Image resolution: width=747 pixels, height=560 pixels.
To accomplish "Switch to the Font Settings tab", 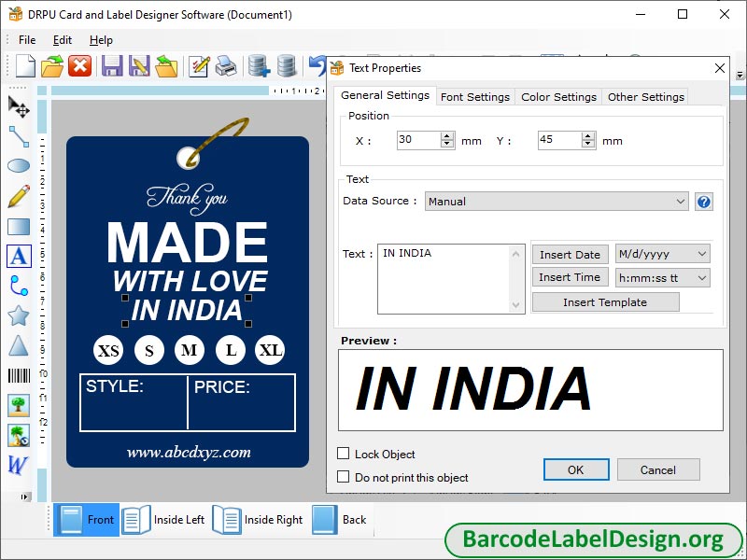I will (x=475, y=97).
